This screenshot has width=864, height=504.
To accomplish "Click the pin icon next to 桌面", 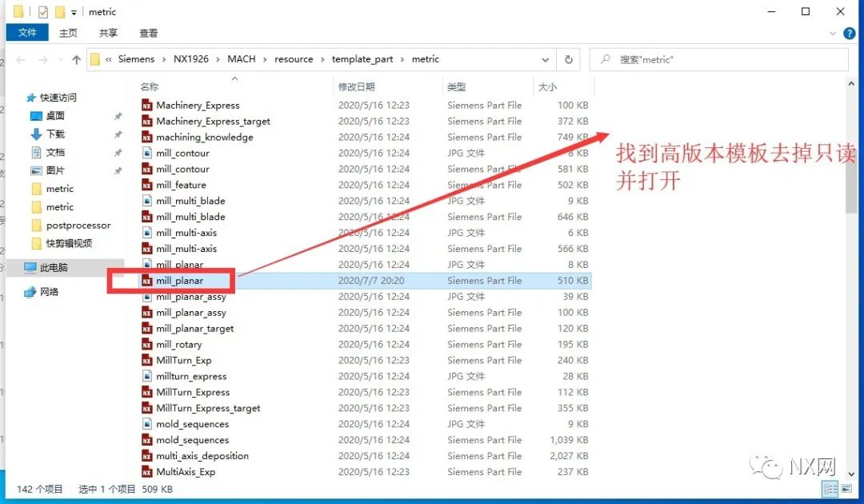I will tap(118, 116).
